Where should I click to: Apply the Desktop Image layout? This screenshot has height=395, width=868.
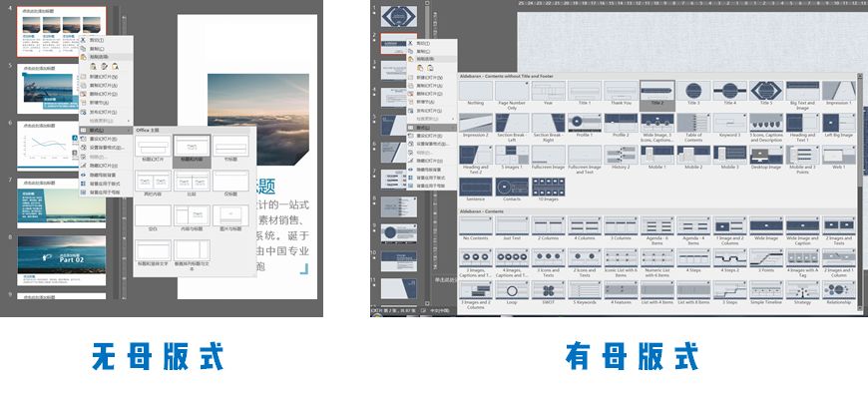(x=766, y=158)
